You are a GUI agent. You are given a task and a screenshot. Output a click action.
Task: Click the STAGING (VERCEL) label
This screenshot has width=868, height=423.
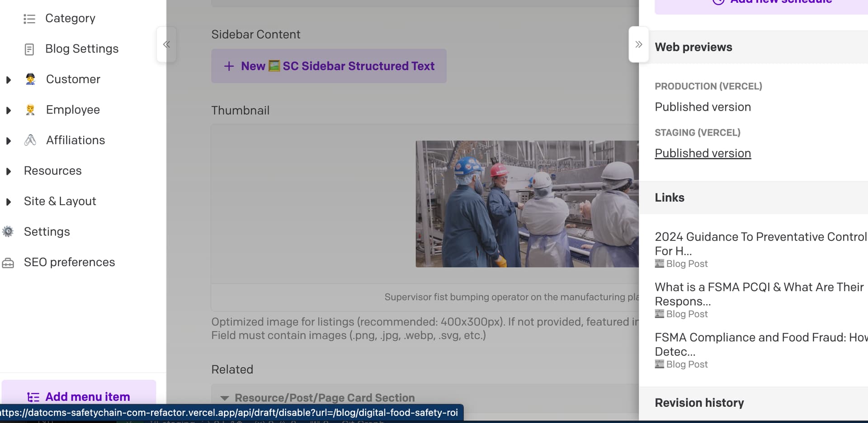698,132
